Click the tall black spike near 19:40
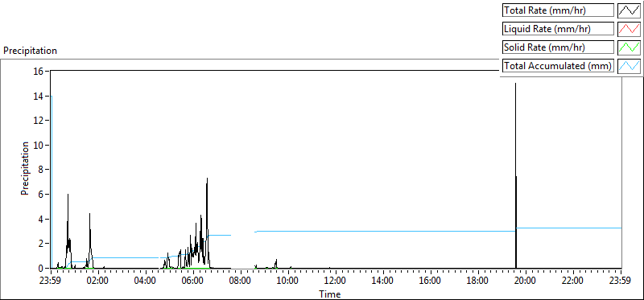This screenshot has width=644, height=300. click(x=516, y=175)
